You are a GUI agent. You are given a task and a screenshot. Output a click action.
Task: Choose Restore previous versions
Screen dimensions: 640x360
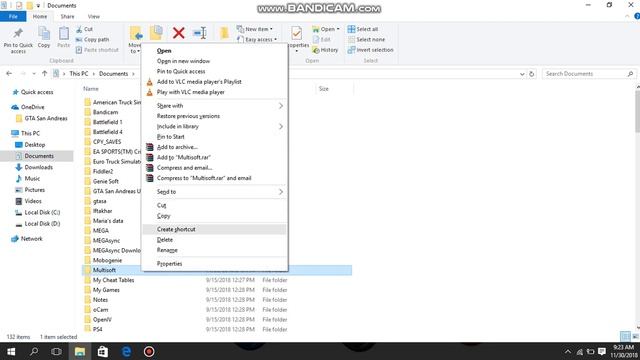tap(215, 116)
